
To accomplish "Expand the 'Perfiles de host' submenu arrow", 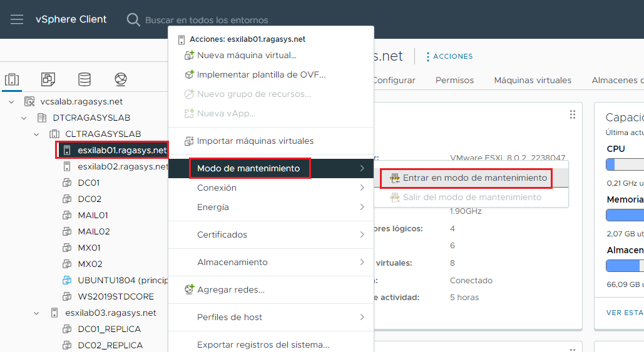I will tap(362, 317).
